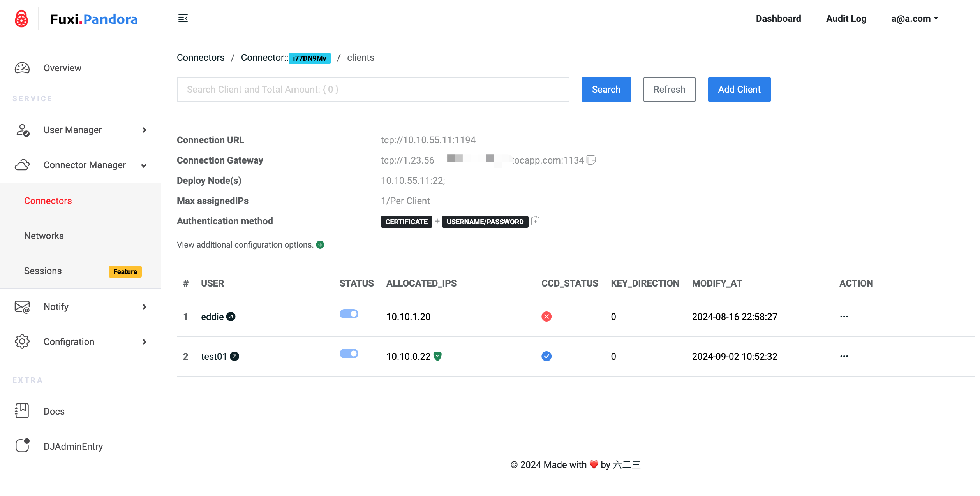Click the USERNAME/PASSWORD auth badge

coord(485,222)
